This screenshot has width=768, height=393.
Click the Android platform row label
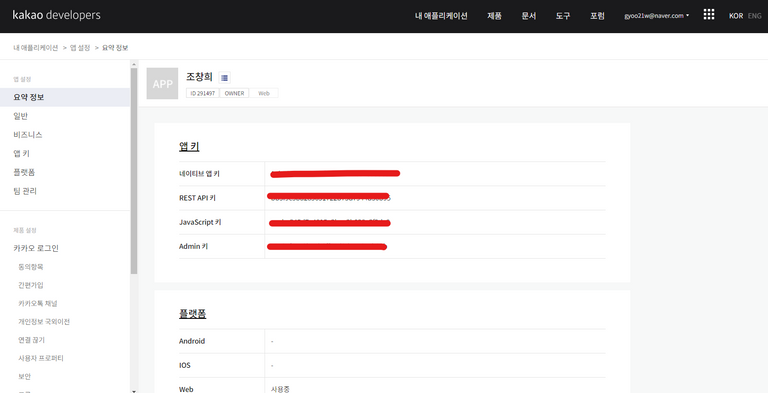point(192,341)
